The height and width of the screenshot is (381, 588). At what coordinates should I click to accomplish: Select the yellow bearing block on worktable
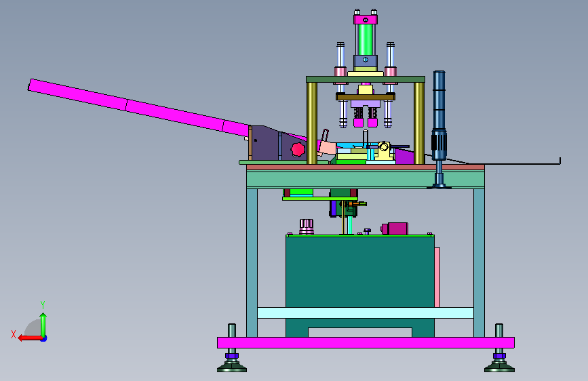384,151
